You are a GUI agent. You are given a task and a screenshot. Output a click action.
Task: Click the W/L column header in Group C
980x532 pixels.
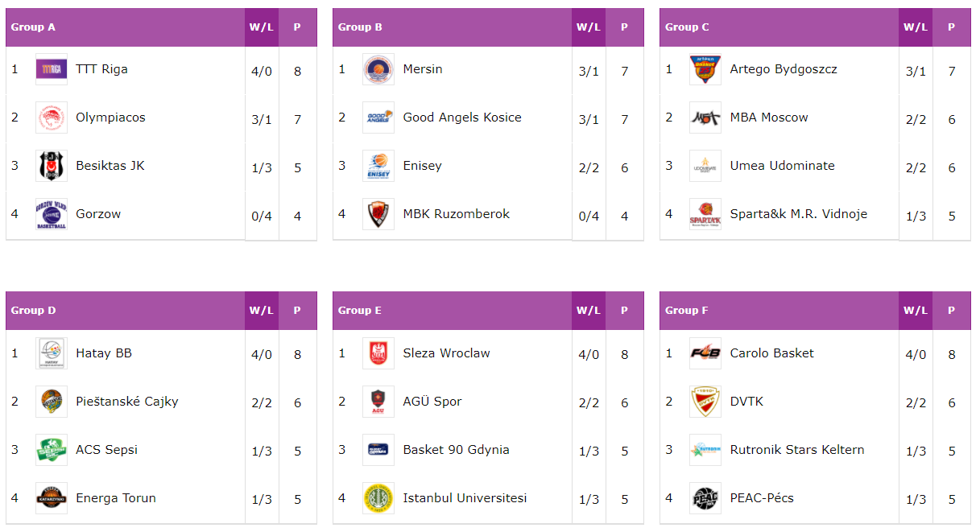point(916,27)
